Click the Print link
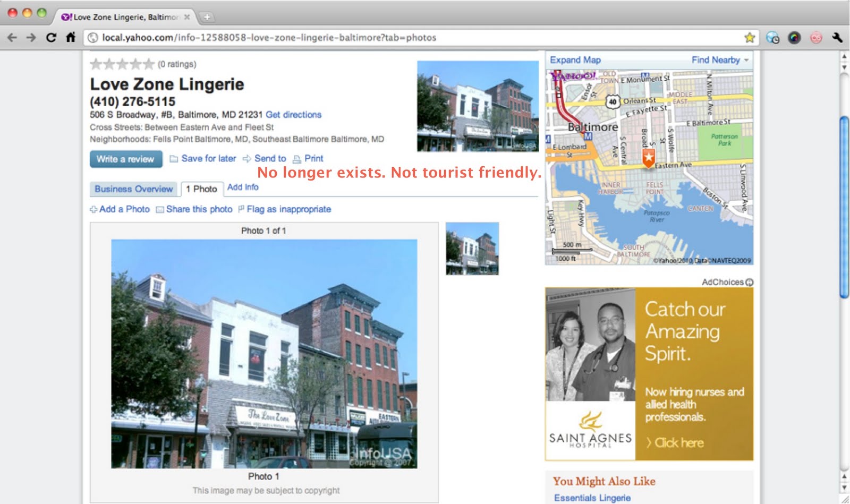 point(314,159)
